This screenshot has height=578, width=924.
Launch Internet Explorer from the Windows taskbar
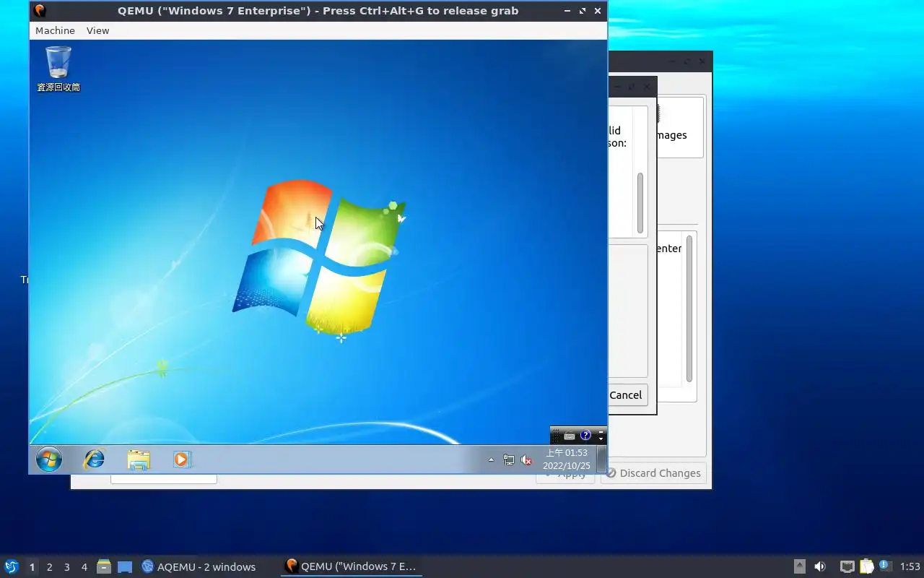95,460
